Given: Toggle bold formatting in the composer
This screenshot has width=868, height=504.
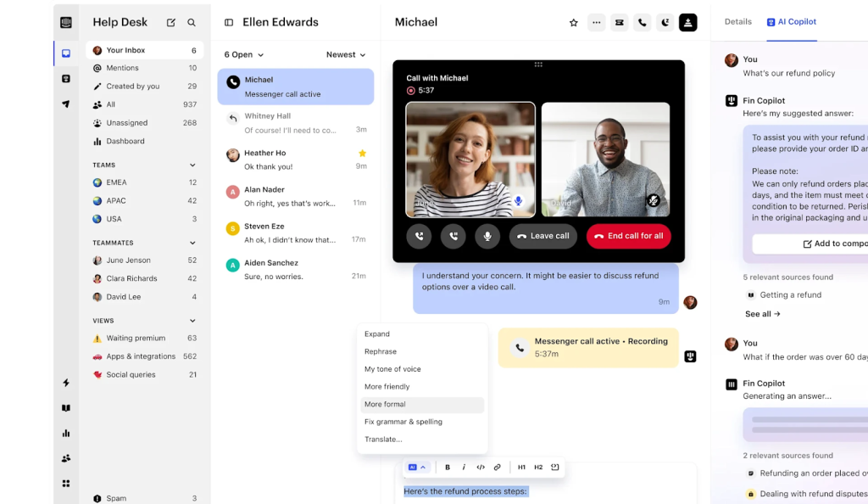Looking at the screenshot, I should coord(448,467).
